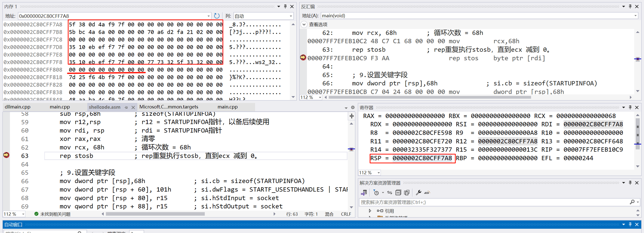Viewport: 644px width, 233px height.
Task: Click the Solution Explorer properties wrench icon
Action: point(418,193)
